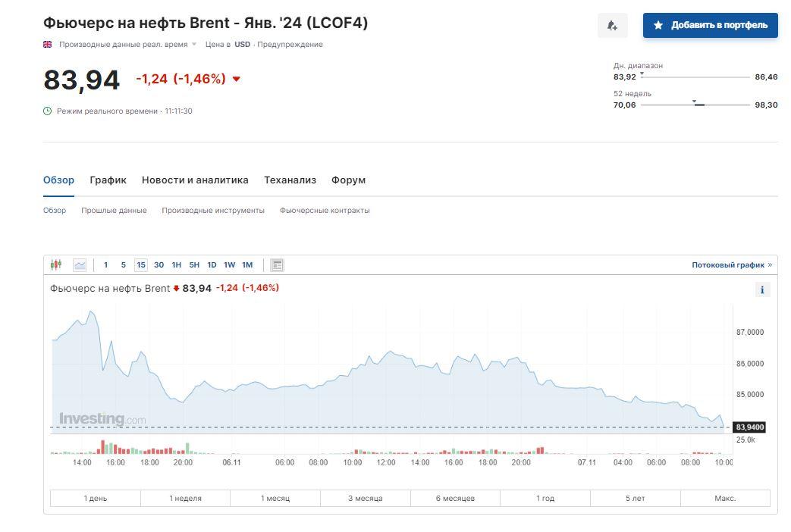Viewport: 791px width, 532px height.
Task: Select the 1H chart interval
Action: (x=176, y=264)
